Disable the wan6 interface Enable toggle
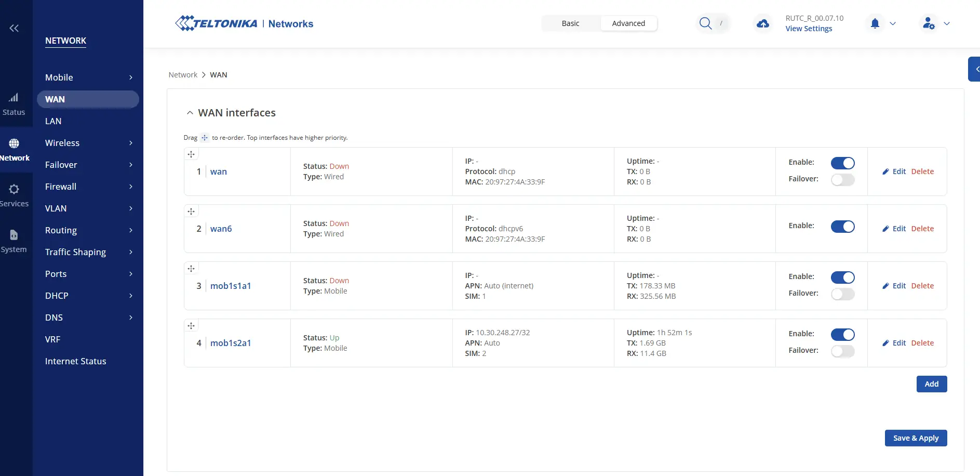Screen dimensions: 980x476 pyautogui.click(x=842, y=227)
